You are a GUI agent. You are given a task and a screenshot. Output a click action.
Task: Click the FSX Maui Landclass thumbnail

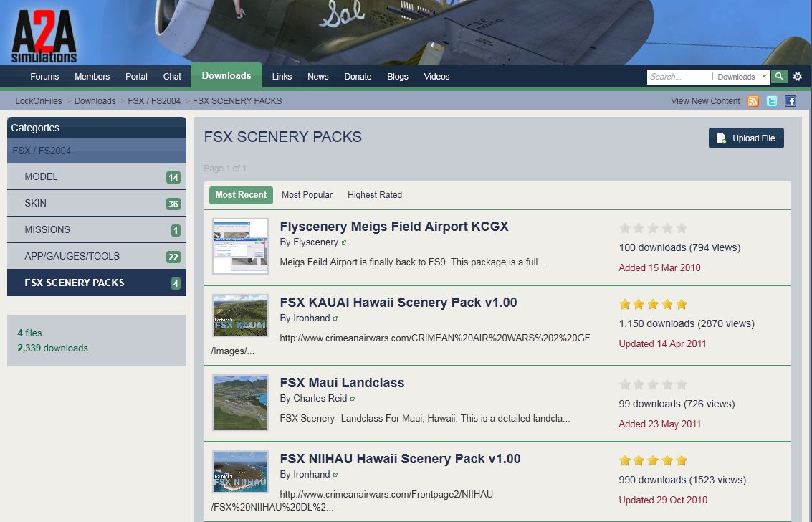point(241,402)
